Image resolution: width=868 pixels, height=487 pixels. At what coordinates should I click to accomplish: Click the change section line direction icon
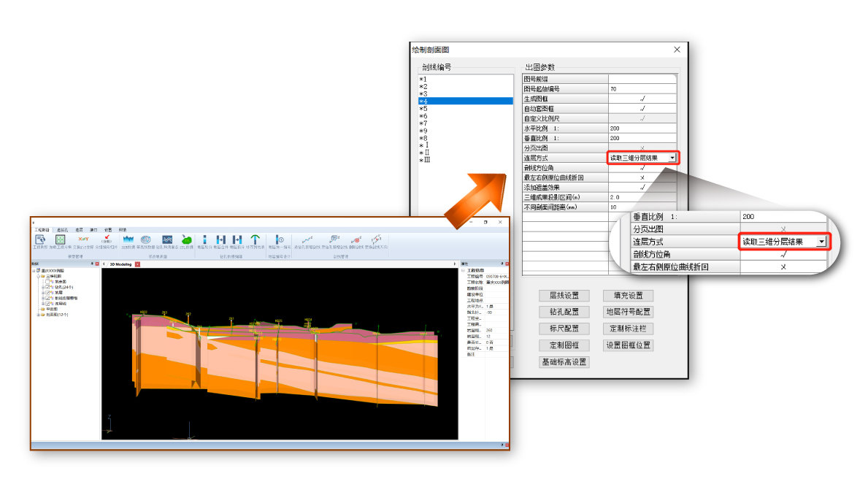coord(377,239)
